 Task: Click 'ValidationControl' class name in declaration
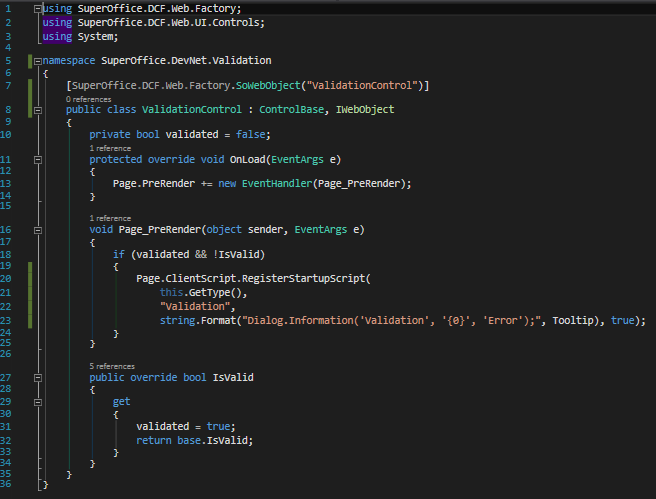point(192,110)
